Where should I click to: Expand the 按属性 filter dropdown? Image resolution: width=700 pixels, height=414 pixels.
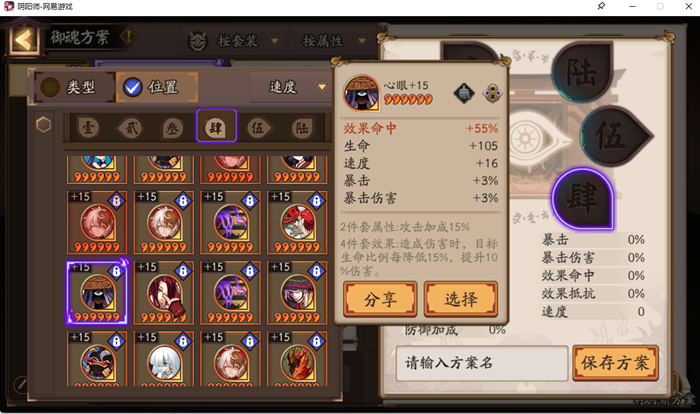pyautogui.click(x=334, y=41)
